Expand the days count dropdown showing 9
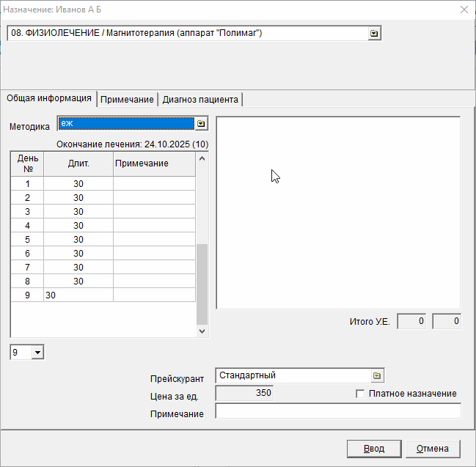476x467 pixels. pos(38,353)
